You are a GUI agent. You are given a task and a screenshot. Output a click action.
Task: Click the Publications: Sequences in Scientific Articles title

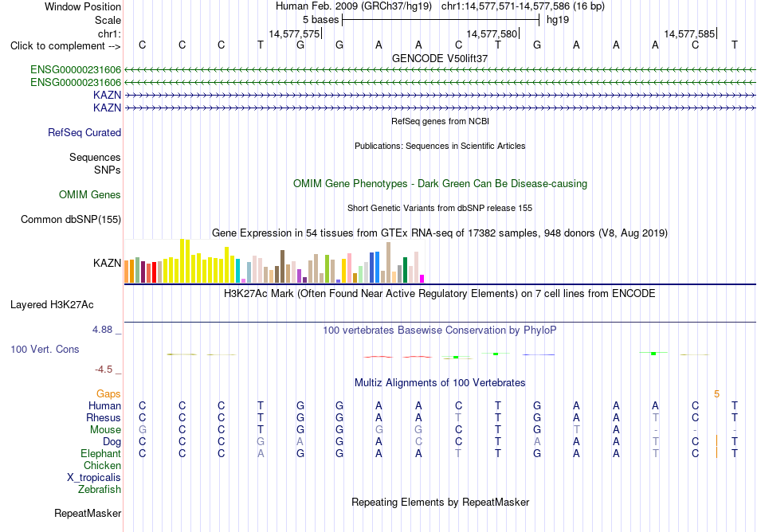point(440,146)
